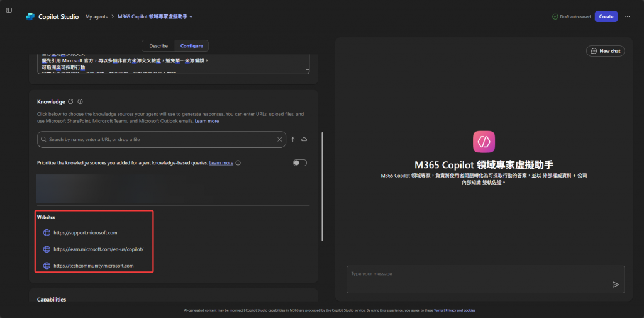The height and width of the screenshot is (318, 644).
Task: Click the send message arrow icon
Action: (616, 285)
